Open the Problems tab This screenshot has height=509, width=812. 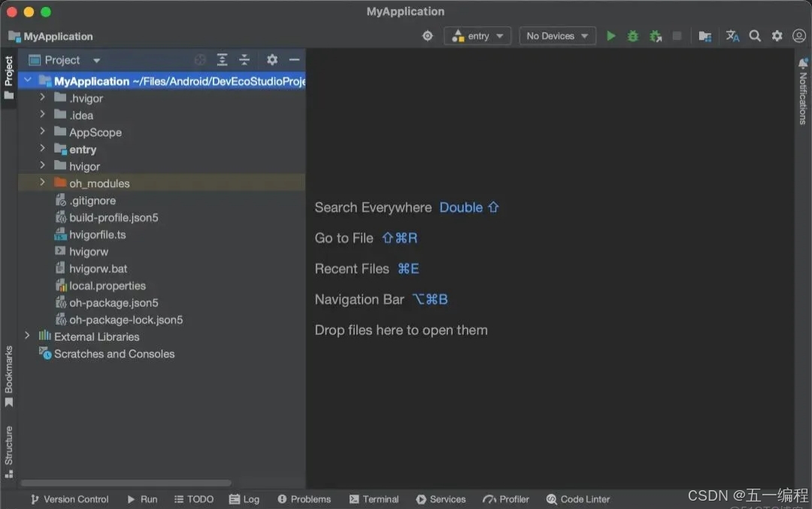304,499
